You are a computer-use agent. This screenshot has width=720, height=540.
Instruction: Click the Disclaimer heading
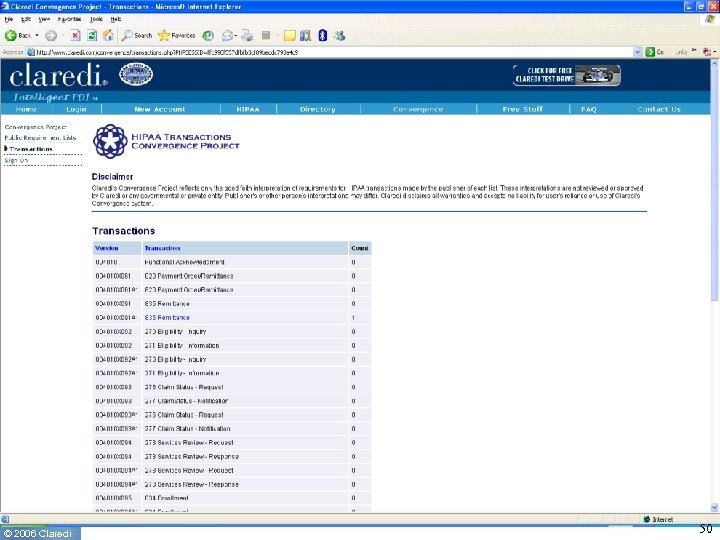click(112, 177)
